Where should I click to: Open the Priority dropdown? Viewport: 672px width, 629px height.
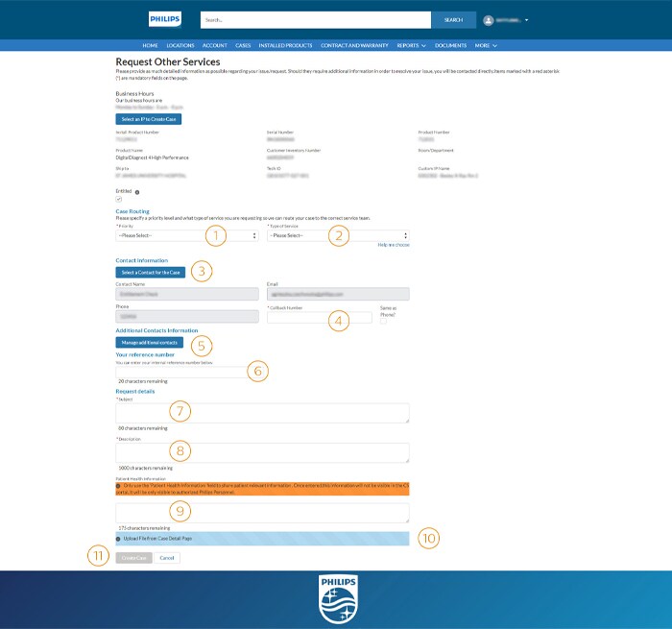[x=187, y=235]
